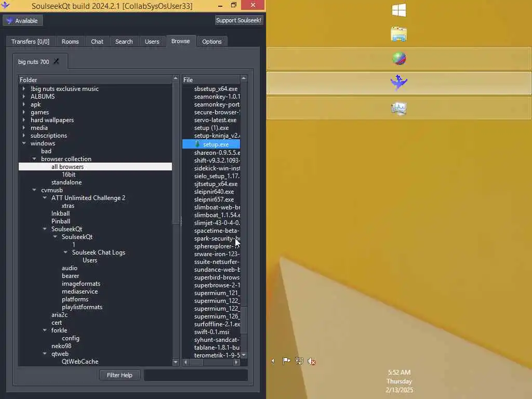Show hidden tray icons arrow
This screenshot has height=399, width=532.
[273, 361]
